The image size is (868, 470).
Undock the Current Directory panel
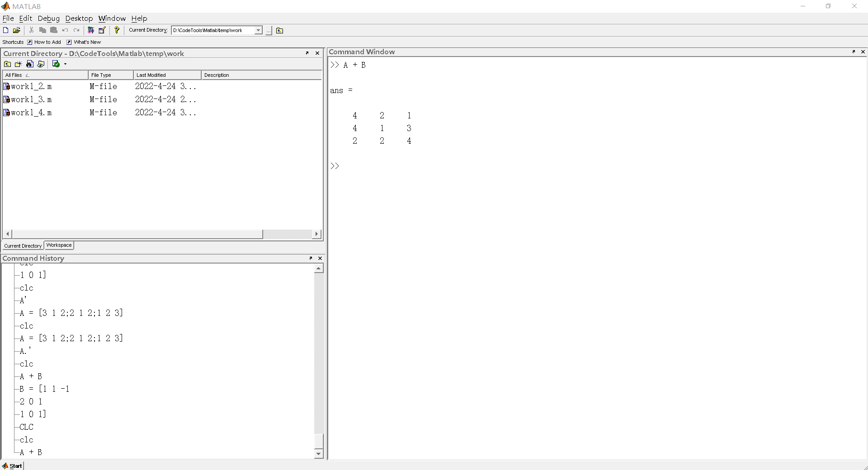click(x=307, y=53)
